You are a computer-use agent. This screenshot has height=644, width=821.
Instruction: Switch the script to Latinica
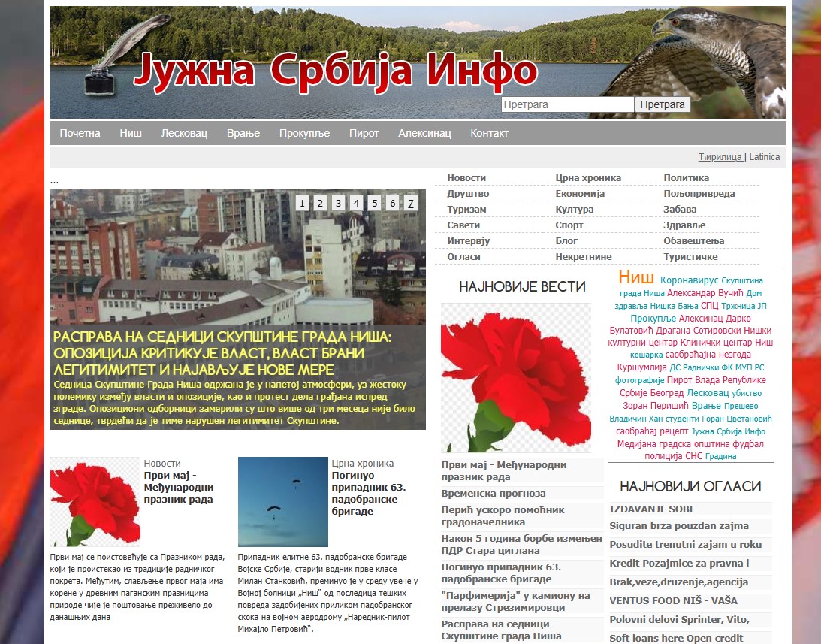coord(764,157)
